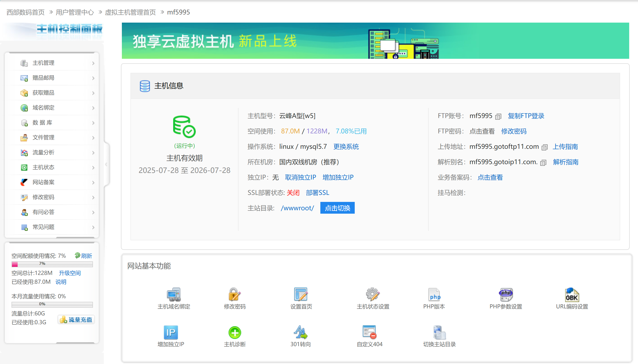Click the 点击切换 button

pyautogui.click(x=337, y=208)
